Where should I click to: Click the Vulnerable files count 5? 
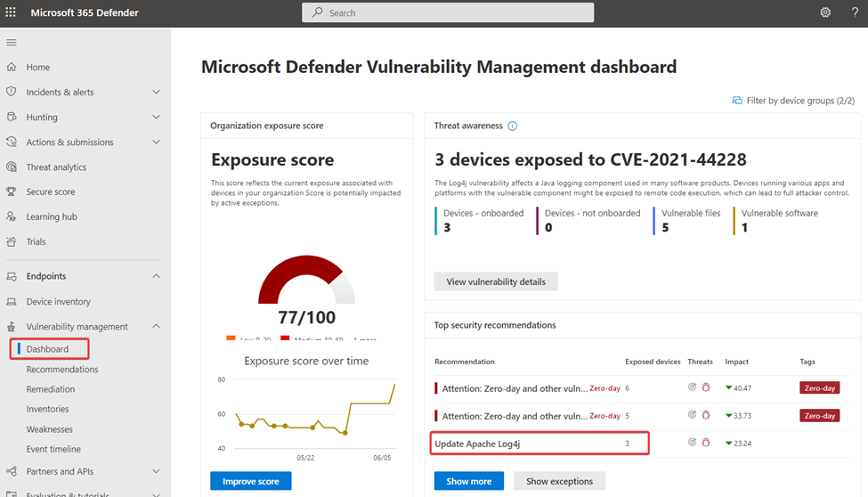pos(665,227)
